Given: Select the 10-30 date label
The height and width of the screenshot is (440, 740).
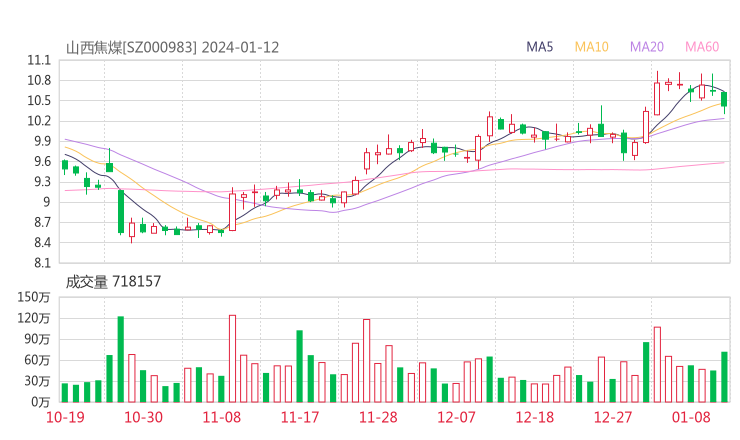Looking at the screenshot, I should pos(143,417).
